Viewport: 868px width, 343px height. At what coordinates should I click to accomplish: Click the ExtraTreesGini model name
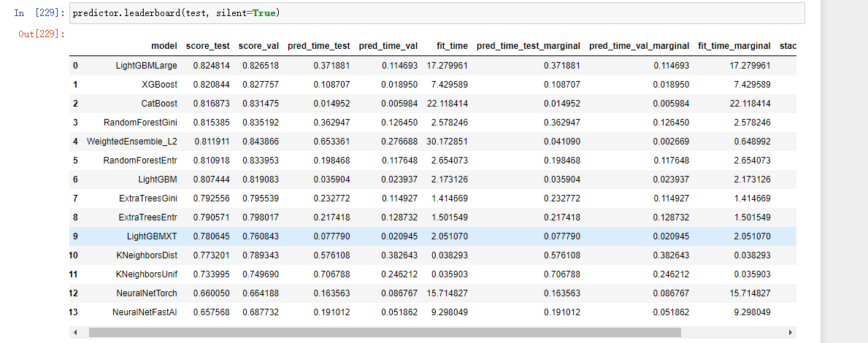tap(148, 198)
